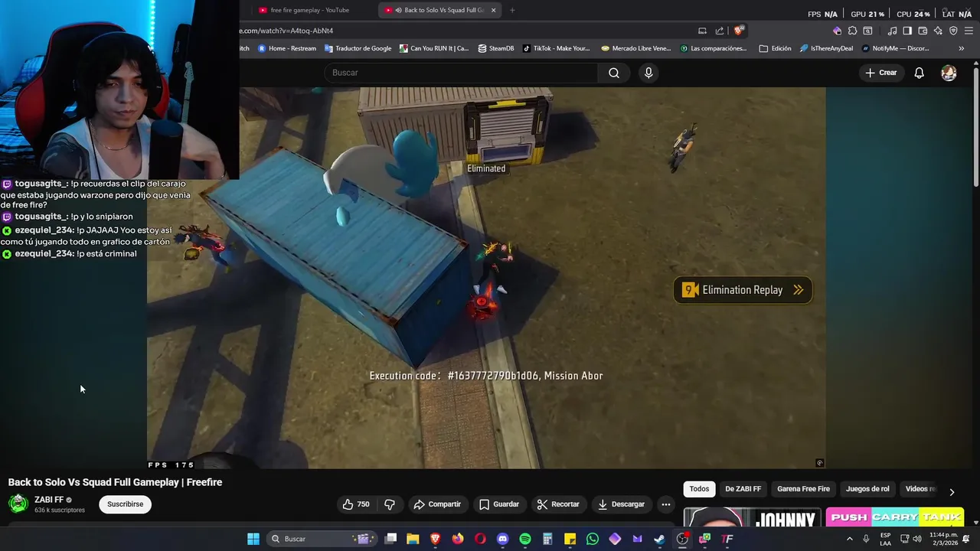Image resolution: width=980 pixels, height=551 pixels.
Task: Open TikTok bookmark
Action: point(557,48)
